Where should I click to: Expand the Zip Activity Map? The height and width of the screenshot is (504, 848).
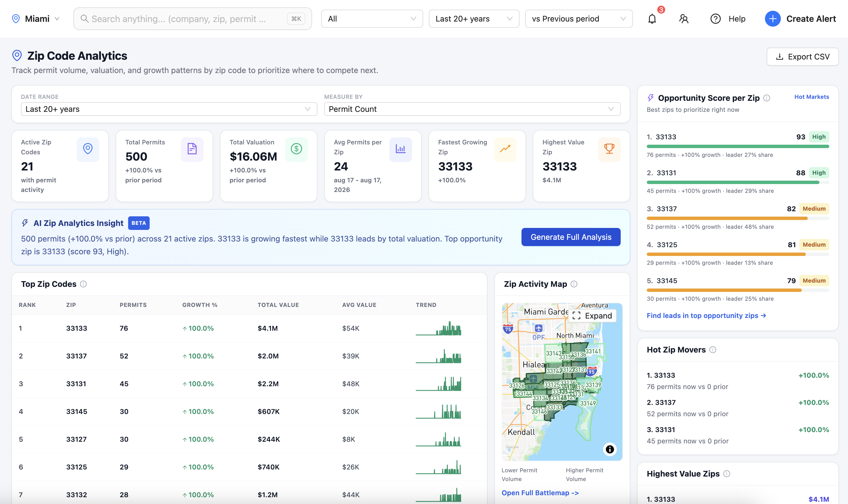coord(592,316)
